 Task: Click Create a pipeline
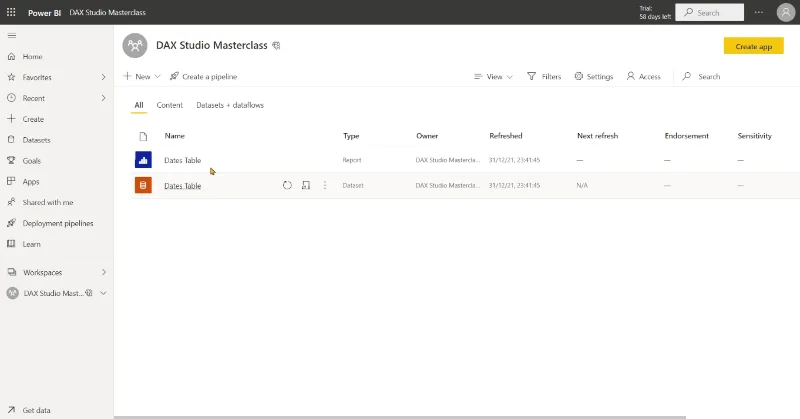(x=204, y=77)
